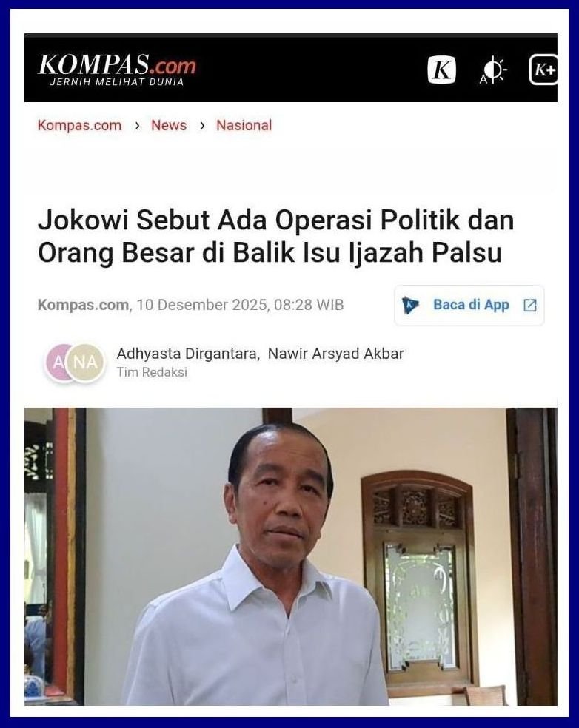The image size is (579, 728).
Task: Click the article photo of Jokowi
Action: pos(291,556)
